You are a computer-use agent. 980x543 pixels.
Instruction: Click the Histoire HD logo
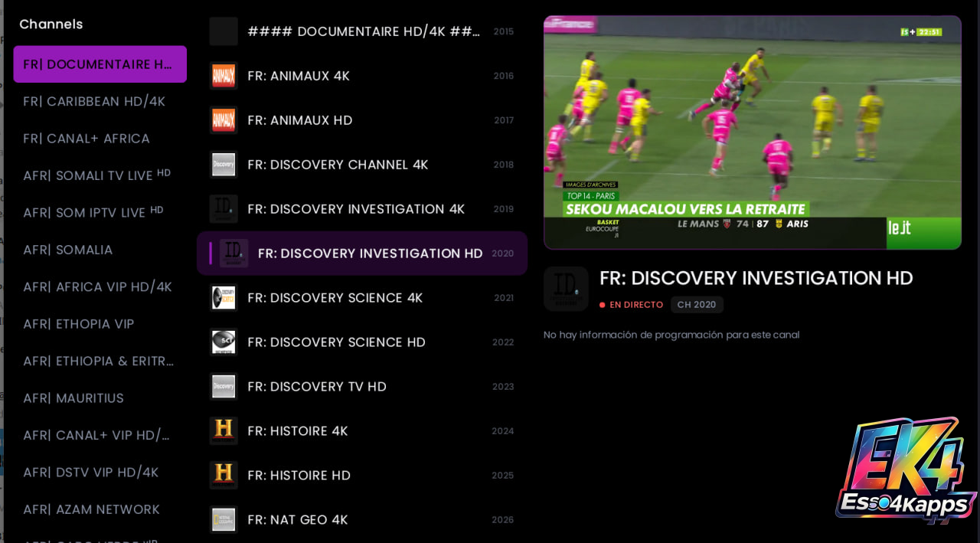pyautogui.click(x=224, y=476)
